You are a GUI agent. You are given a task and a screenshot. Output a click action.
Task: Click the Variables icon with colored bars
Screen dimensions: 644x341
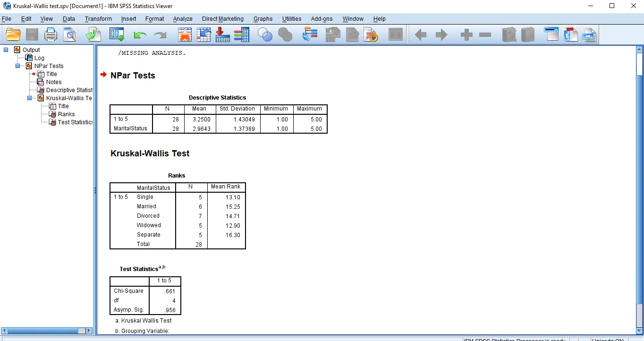tap(241, 34)
